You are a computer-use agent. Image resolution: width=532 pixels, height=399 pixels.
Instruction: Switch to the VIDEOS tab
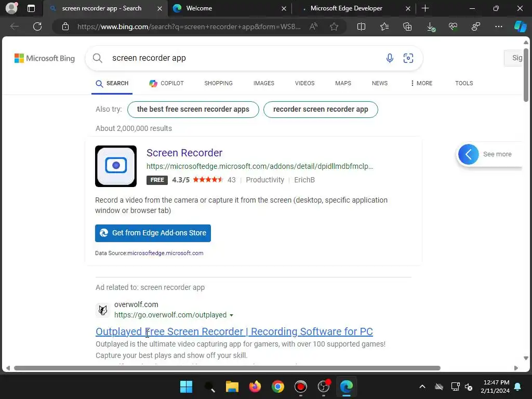click(x=304, y=83)
